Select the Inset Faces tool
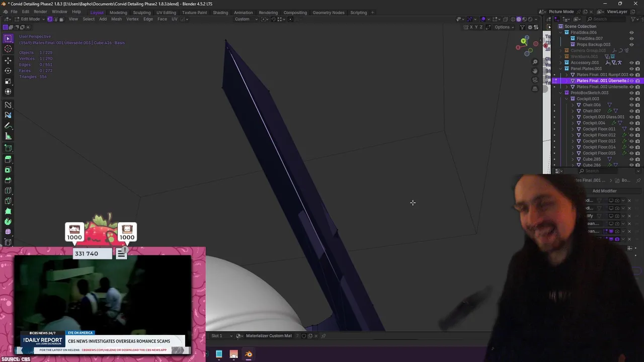Viewport: 644px width, 362px height. pos(8,170)
